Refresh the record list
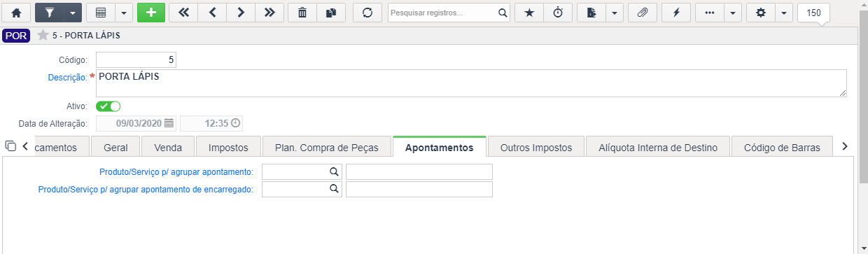This screenshot has width=868, height=254. [x=367, y=13]
